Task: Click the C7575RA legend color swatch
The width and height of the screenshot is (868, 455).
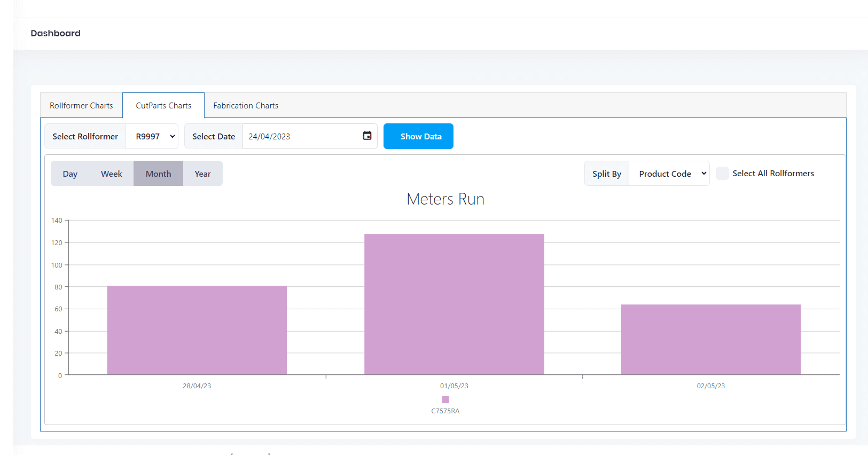Action: point(445,399)
